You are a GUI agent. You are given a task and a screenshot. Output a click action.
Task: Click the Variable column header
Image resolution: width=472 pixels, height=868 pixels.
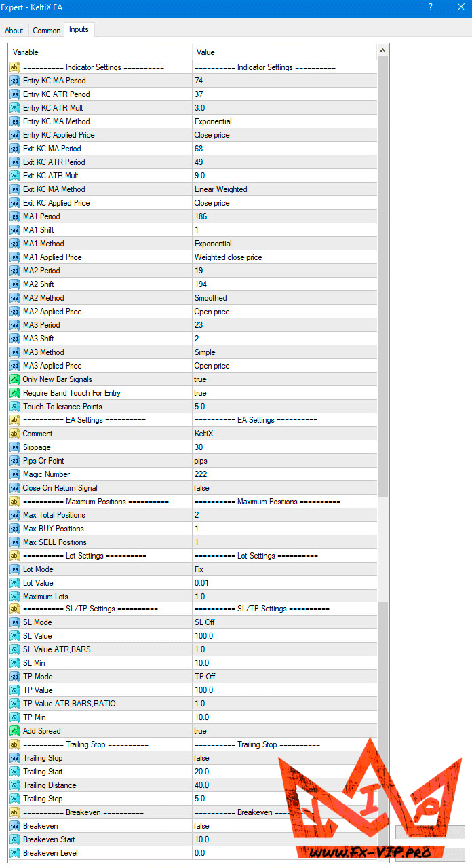click(x=100, y=52)
